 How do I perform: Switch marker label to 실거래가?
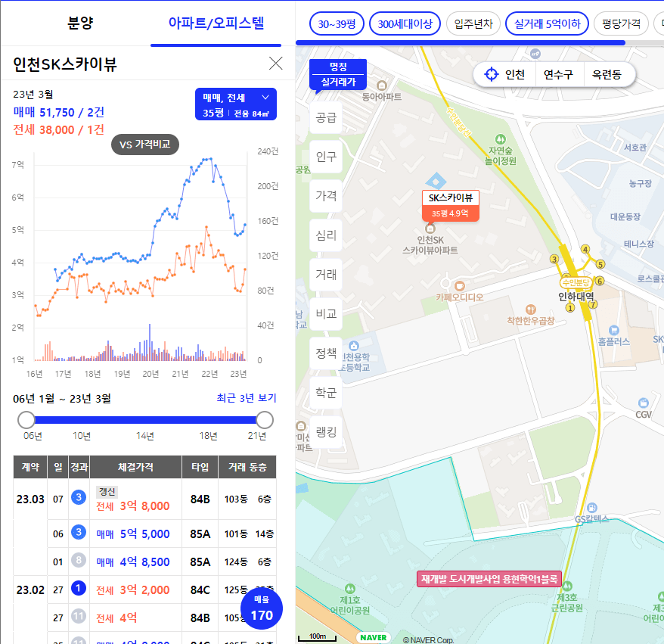338,82
